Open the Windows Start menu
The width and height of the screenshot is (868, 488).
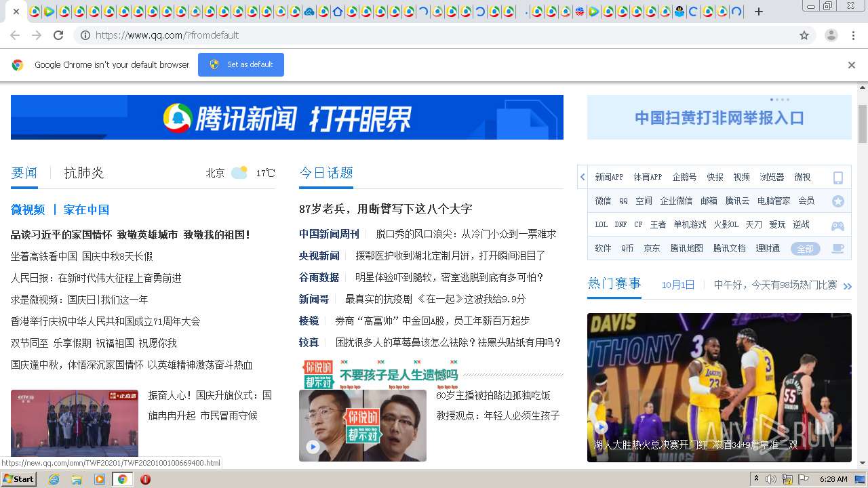tap(18, 479)
